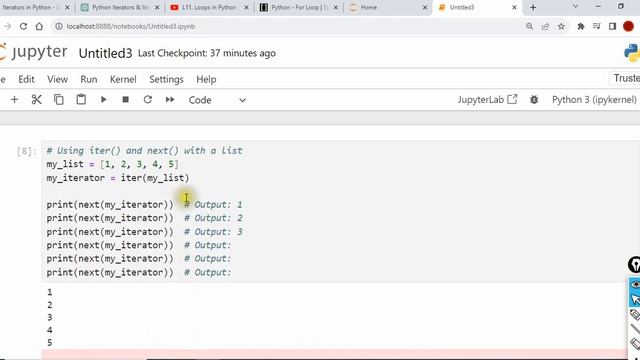Click output value 5
Image resolution: width=640 pixels, height=360 pixels.
(x=49, y=342)
